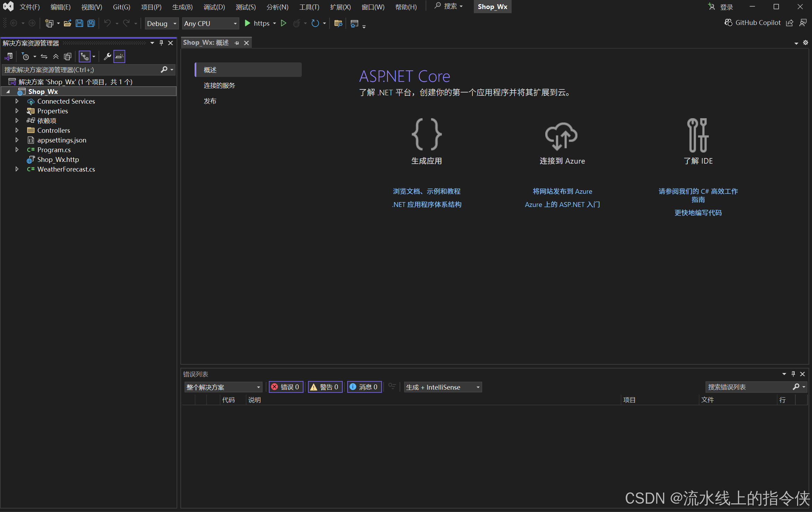
Task: Click the GitHub Copilot icon
Action: 728,23
